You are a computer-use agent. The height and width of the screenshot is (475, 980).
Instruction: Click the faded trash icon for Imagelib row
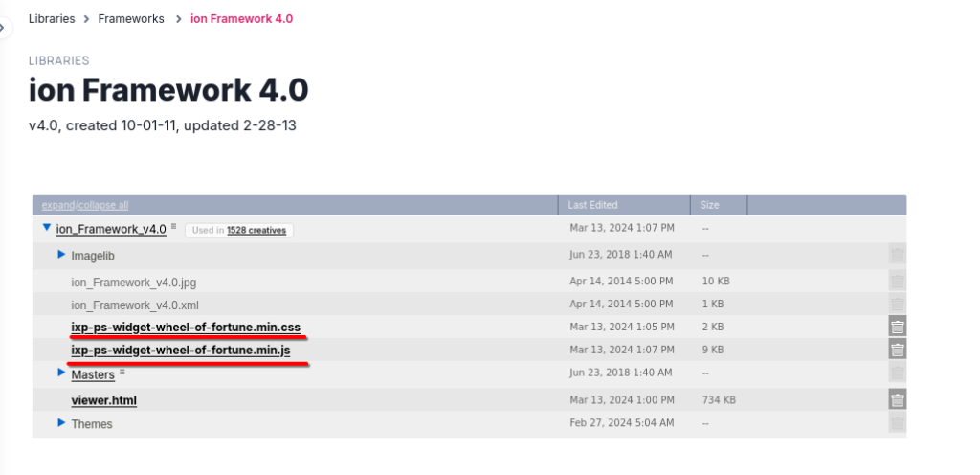click(x=897, y=255)
